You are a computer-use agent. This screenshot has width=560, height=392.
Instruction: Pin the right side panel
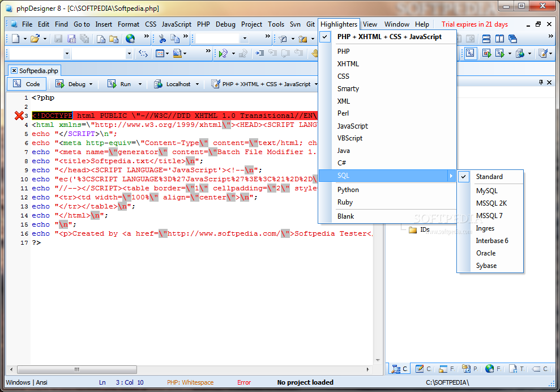click(541, 82)
